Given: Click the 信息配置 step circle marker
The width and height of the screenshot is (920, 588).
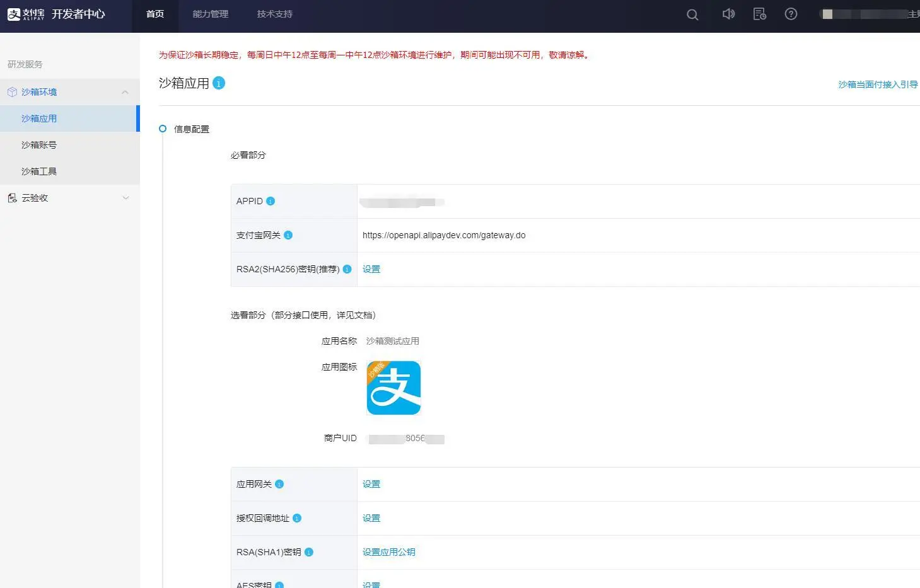Looking at the screenshot, I should 163,129.
